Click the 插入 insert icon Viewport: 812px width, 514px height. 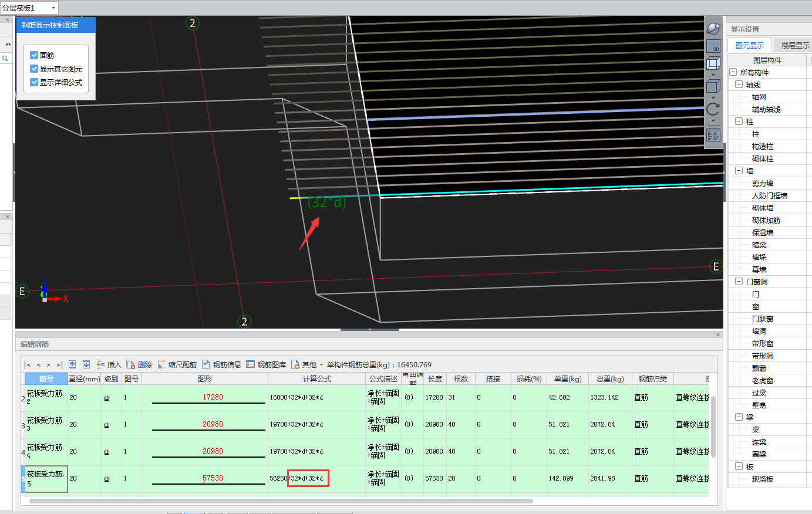click(x=101, y=364)
